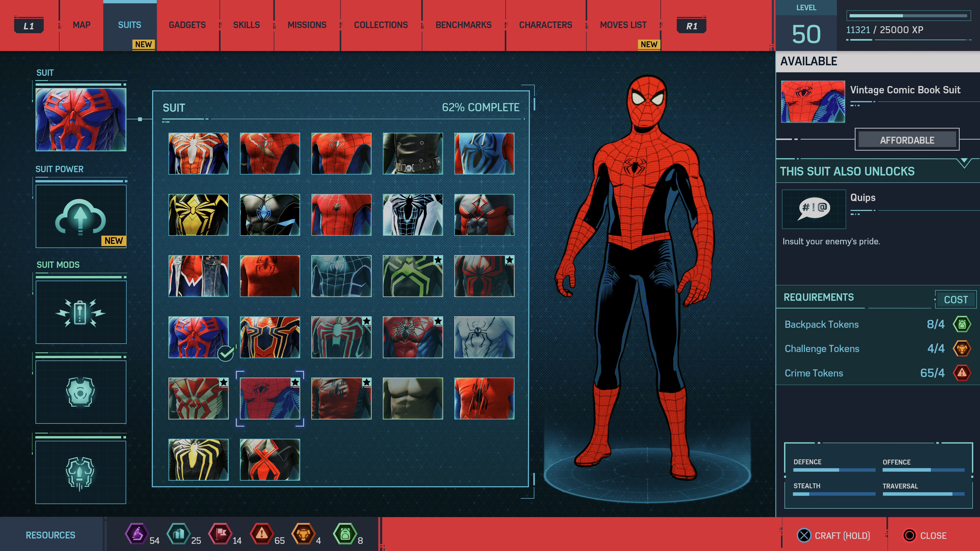Open the rocket armor suit mod slot
The image size is (980, 551).
click(81, 472)
